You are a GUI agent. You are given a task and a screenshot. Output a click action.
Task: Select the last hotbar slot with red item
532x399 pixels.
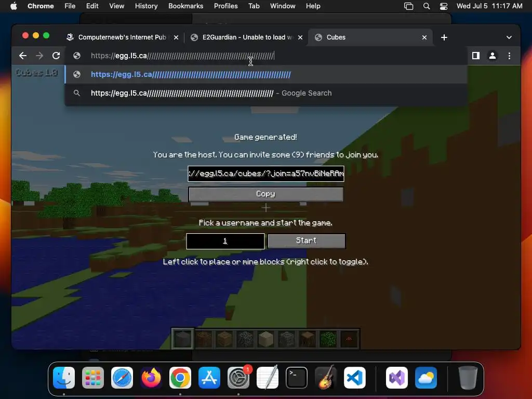click(x=349, y=339)
